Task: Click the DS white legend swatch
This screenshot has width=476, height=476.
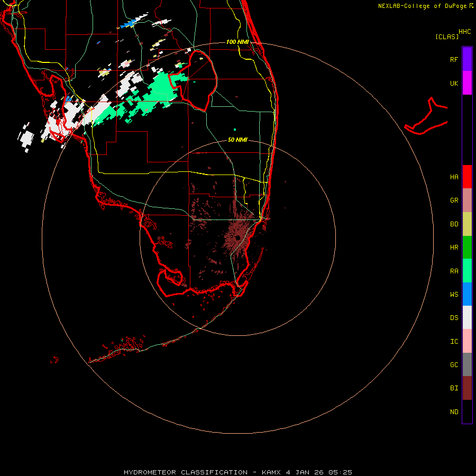Action: pyautogui.click(x=467, y=317)
